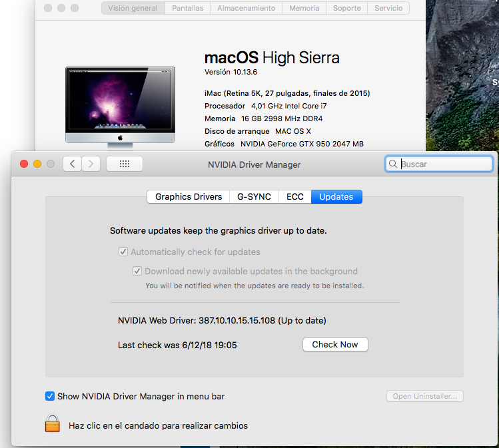Click iMac (Retina 5K, 27 pulgadas) model line
Image resolution: width=499 pixels, height=448 pixels.
(x=287, y=93)
